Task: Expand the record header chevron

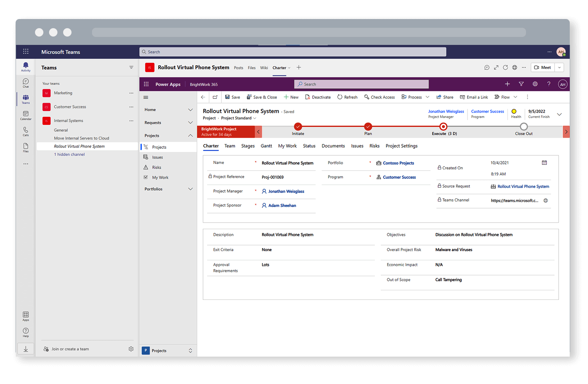Action: [559, 114]
